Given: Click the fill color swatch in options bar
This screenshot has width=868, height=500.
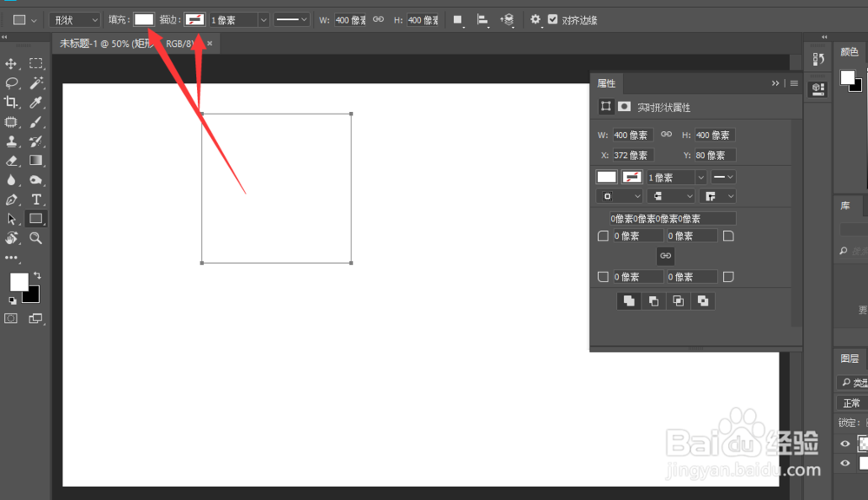Looking at the screenshot, I should coord(144,19).
